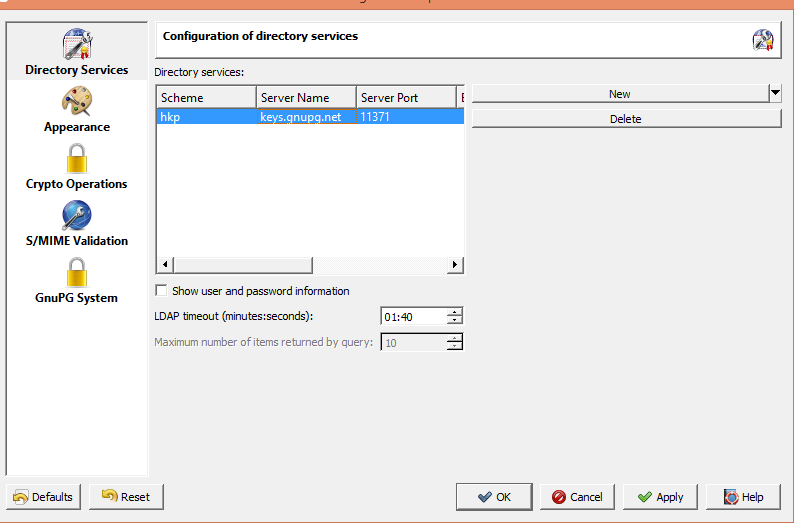Sort by the Server Name column header
This screenshot has height=523, width=794.
coord(306,97)
